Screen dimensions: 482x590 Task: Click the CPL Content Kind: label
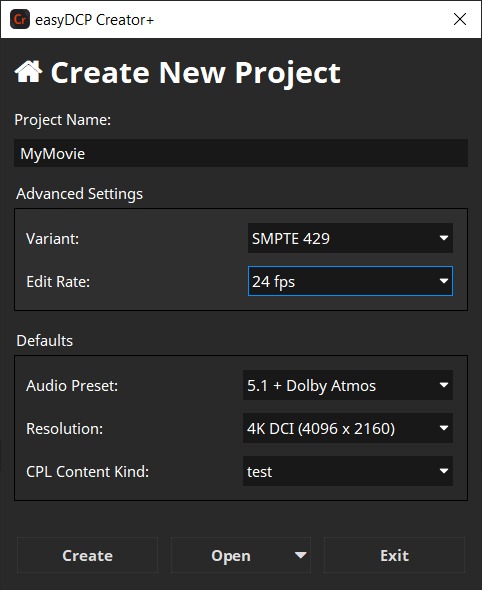point(87,471)
